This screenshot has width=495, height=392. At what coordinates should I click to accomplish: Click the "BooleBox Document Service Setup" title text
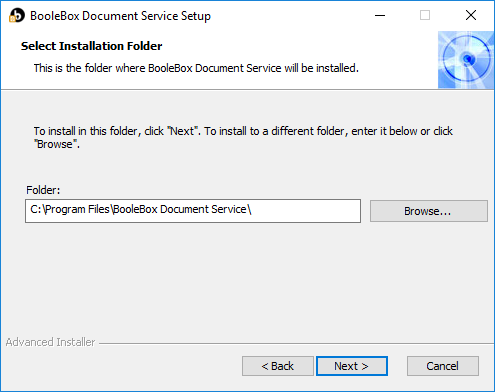pyautogui.click(x=120, y=16)
